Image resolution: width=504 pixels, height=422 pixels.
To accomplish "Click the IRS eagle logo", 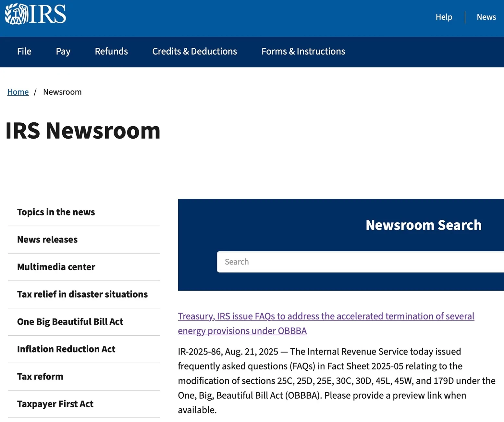I will pyautogui.click(x=35, y=14).
